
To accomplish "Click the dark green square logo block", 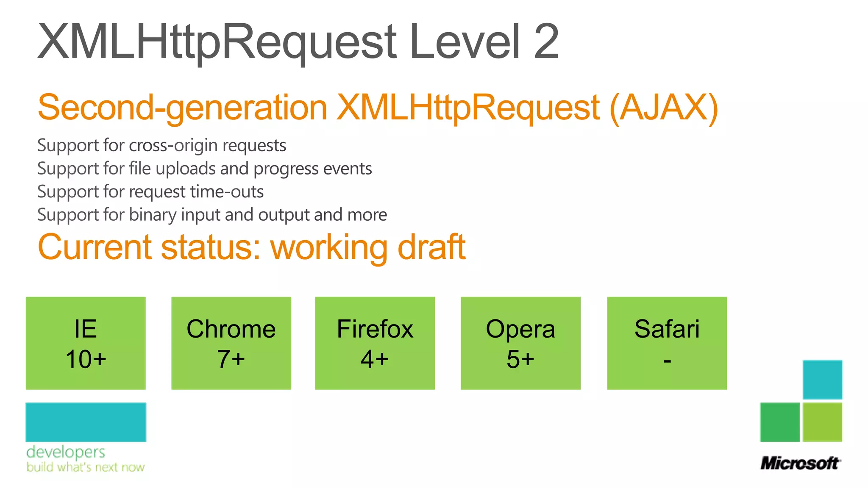I will click(x=779, y=422).
